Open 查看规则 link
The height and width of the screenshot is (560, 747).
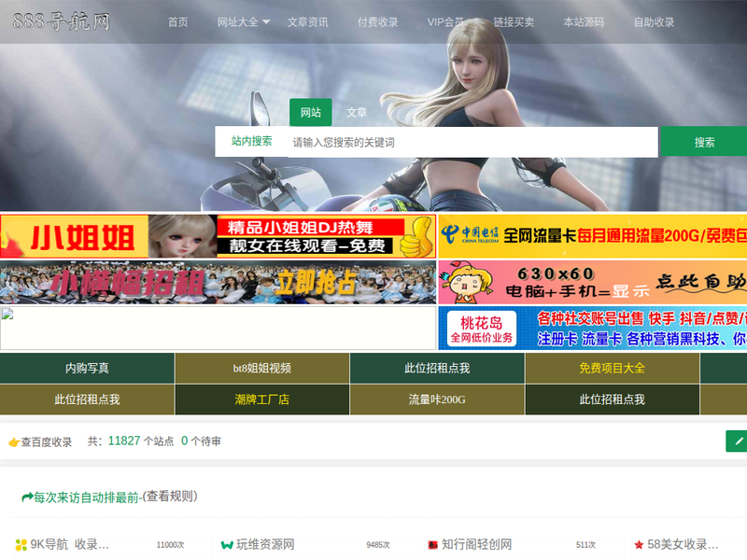coord(170,497)
